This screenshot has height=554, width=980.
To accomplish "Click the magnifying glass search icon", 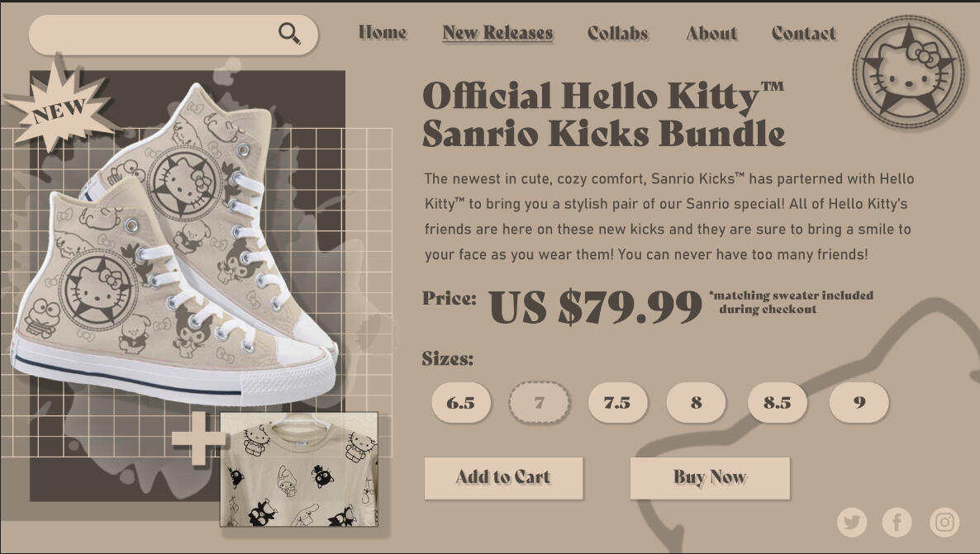I will pos(289,34).
